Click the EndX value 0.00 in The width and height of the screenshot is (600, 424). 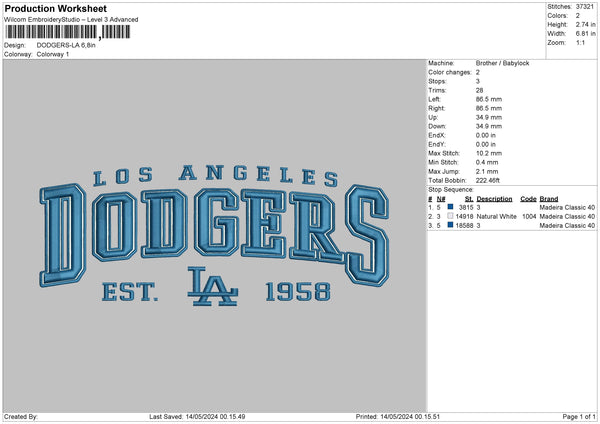[x=486, y=135]
